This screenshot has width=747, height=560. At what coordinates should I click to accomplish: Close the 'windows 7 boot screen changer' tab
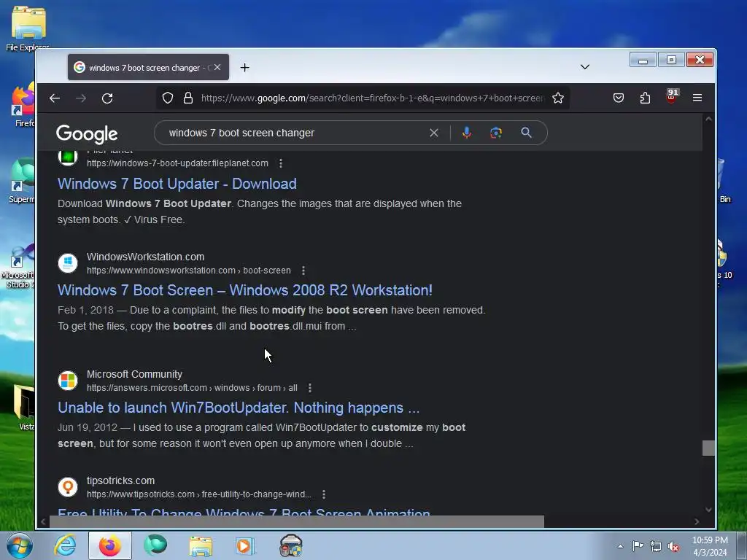[217, 67]
